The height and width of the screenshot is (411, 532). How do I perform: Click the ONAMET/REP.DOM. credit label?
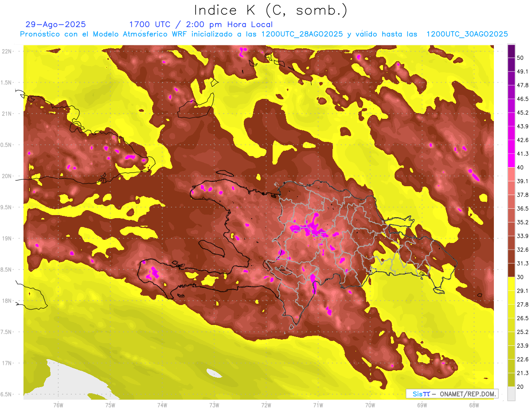(x=467, y=394)
